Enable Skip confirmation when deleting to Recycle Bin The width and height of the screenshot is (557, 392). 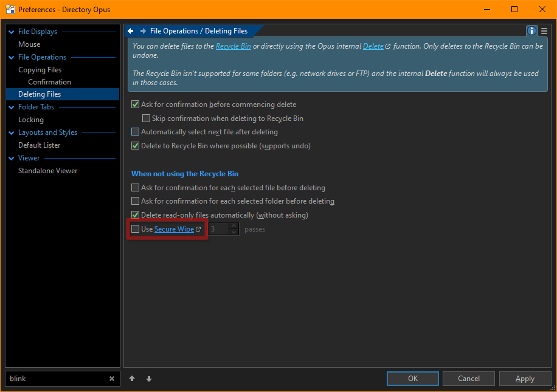(146, 119)
